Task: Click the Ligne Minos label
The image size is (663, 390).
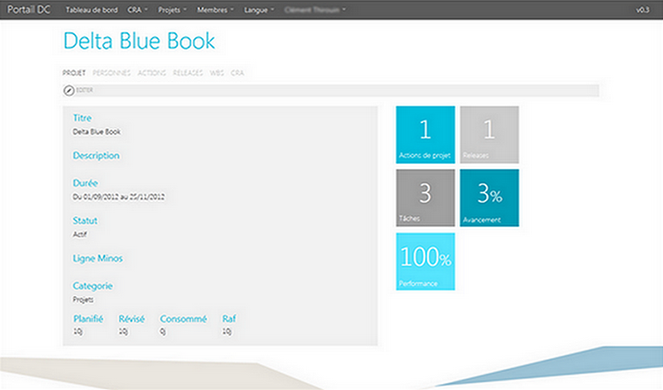Action: (x=98, y=258)
